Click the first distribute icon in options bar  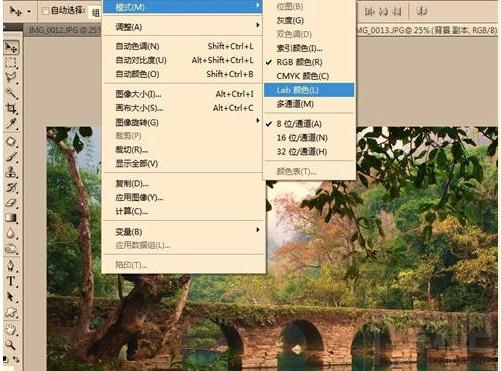click(x=369, y=12)
